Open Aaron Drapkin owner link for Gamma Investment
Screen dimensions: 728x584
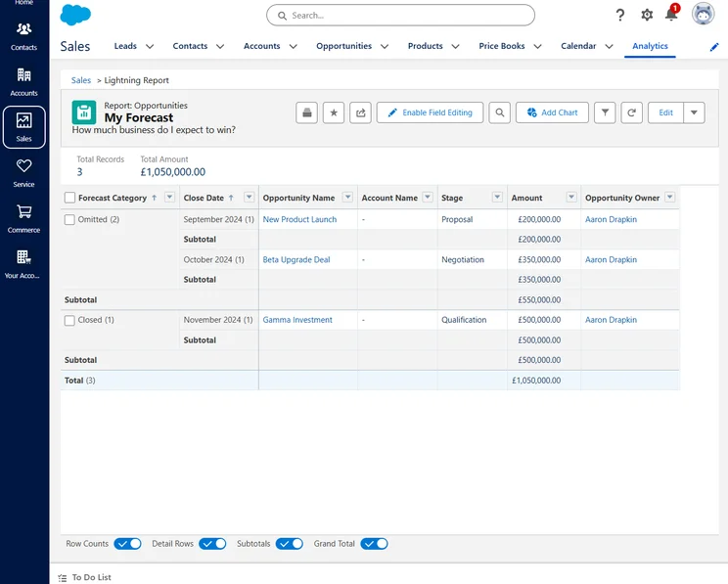611,320
